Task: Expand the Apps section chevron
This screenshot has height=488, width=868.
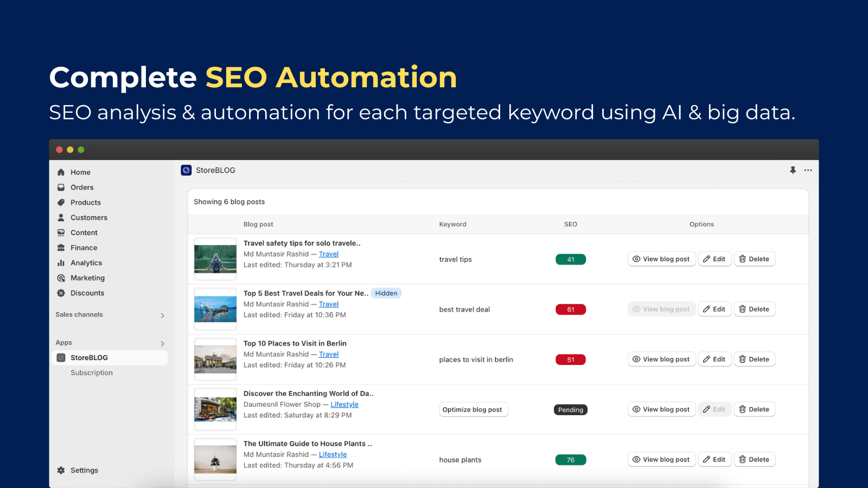Action: 162,344
